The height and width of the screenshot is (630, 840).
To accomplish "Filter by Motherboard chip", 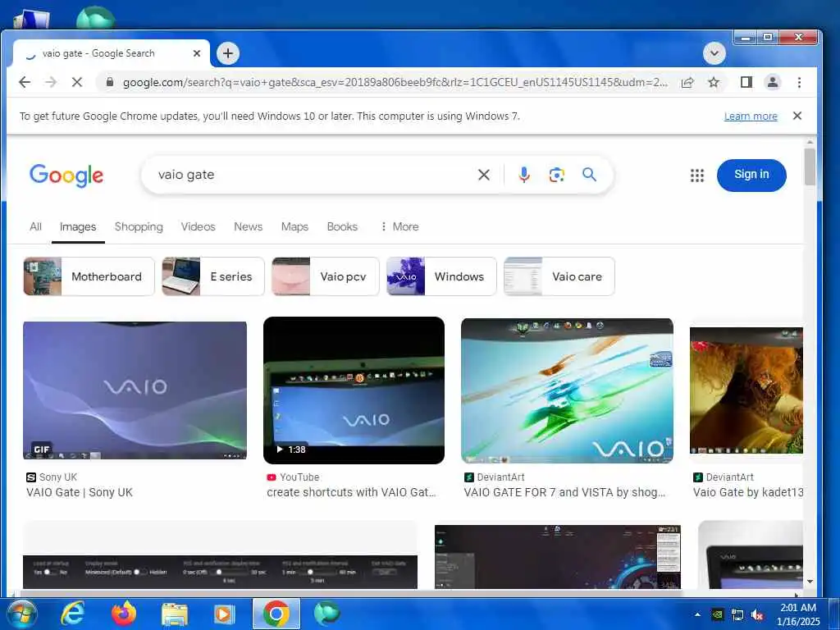I will tap(89, 276).
